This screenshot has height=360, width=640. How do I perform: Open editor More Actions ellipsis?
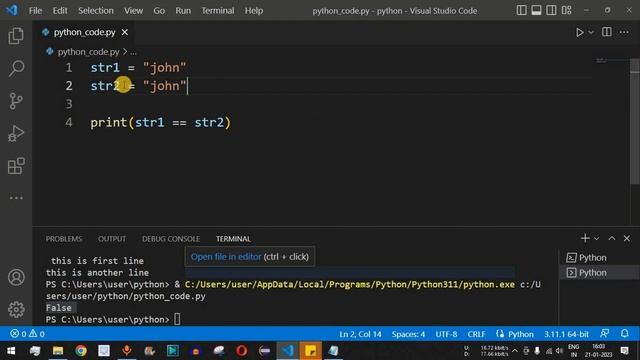(624, 32)
